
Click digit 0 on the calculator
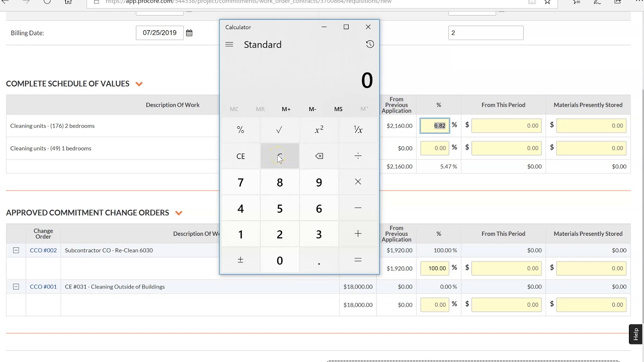pos(280,260)
